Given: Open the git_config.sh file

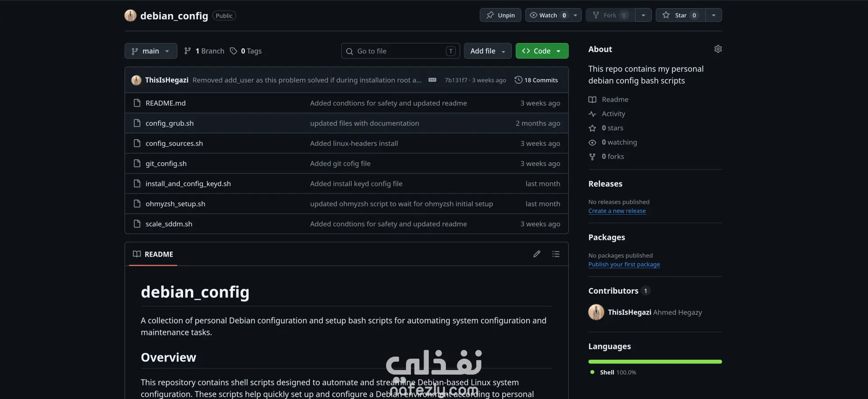Looking at the screenshot, I should [x=166, y=164].
